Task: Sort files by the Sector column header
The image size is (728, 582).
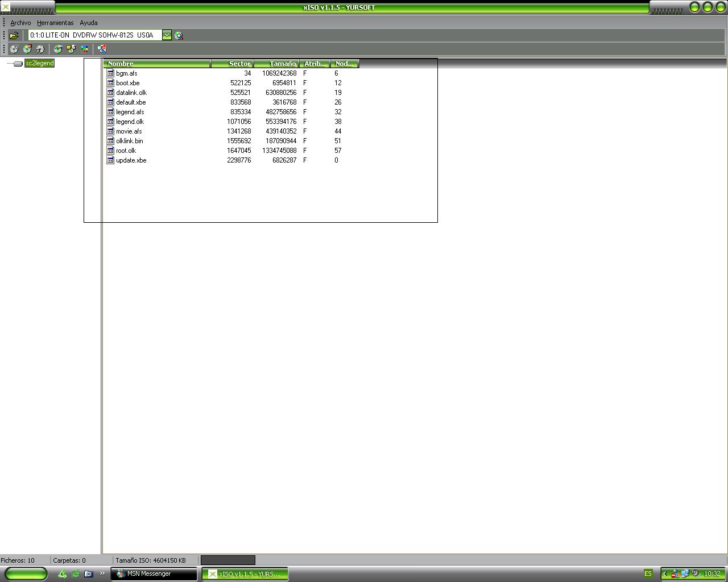Action: [232, 64]
